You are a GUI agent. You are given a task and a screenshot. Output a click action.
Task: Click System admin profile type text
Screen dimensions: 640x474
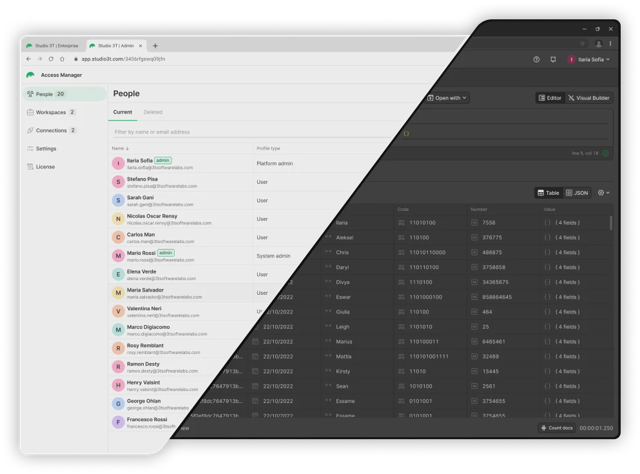click(273, 256)
